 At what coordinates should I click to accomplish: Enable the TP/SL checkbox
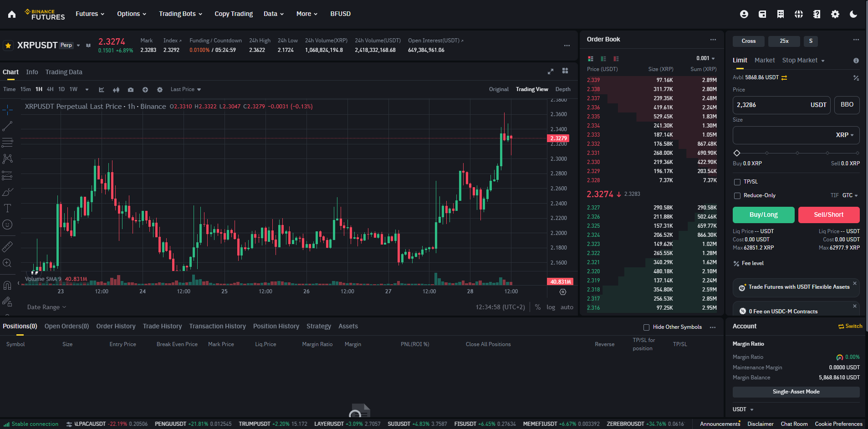(737, 182)
